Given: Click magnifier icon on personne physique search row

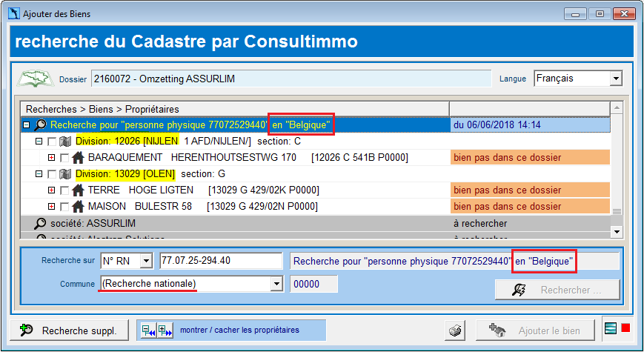Looking at the screenshot, I should pos(40,124).
